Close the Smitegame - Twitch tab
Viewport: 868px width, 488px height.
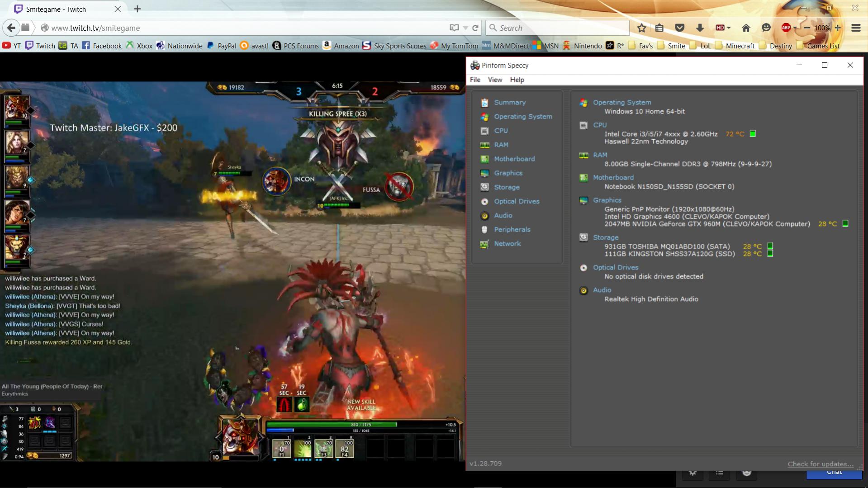118,9
